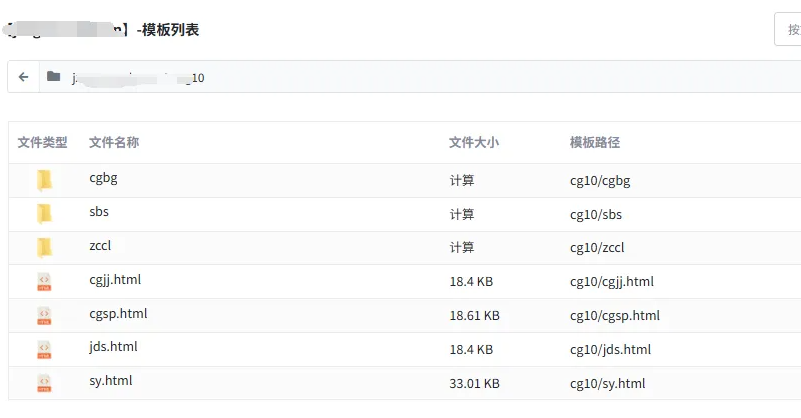Select the cg10/jds.html template path
The width and height of the screenshot is (801, 418).
coord(610,350)
